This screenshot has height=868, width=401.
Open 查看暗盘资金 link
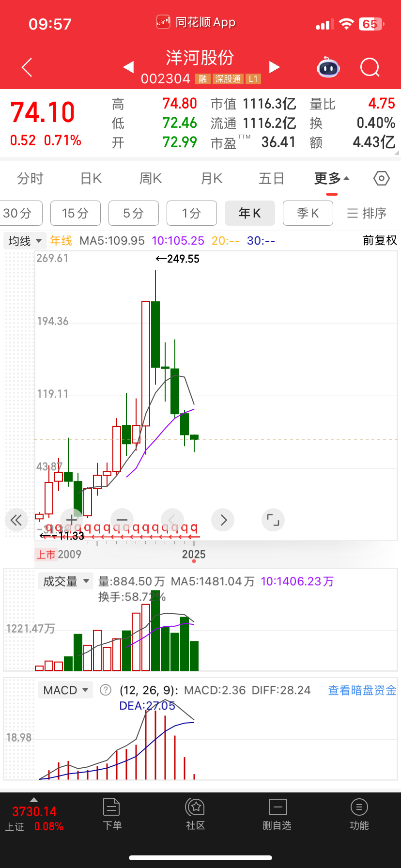(362, 690)
